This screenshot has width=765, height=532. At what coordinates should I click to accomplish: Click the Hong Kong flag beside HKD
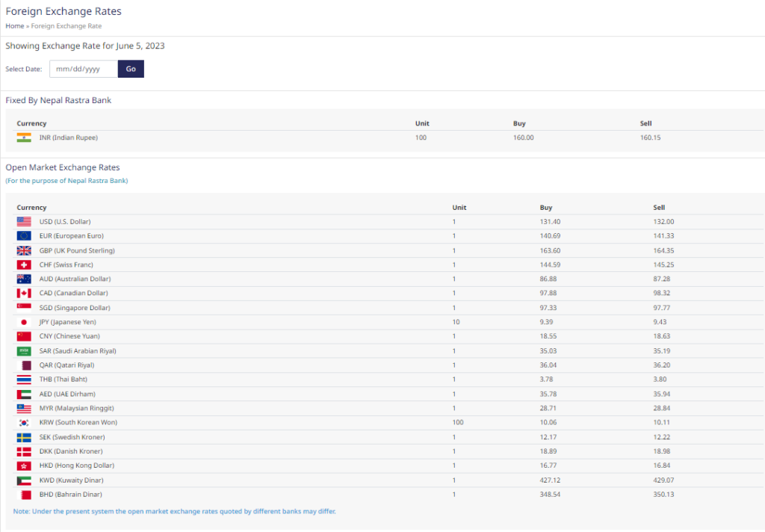point(24,466)
